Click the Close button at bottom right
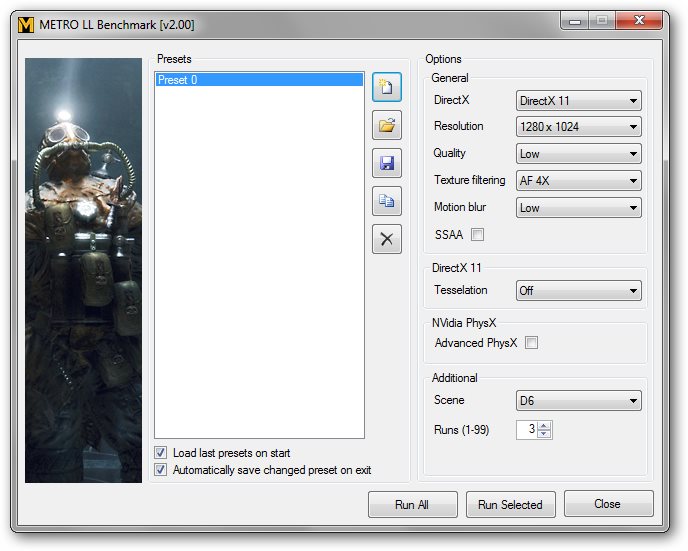The image size is (688, 551). 608,504
